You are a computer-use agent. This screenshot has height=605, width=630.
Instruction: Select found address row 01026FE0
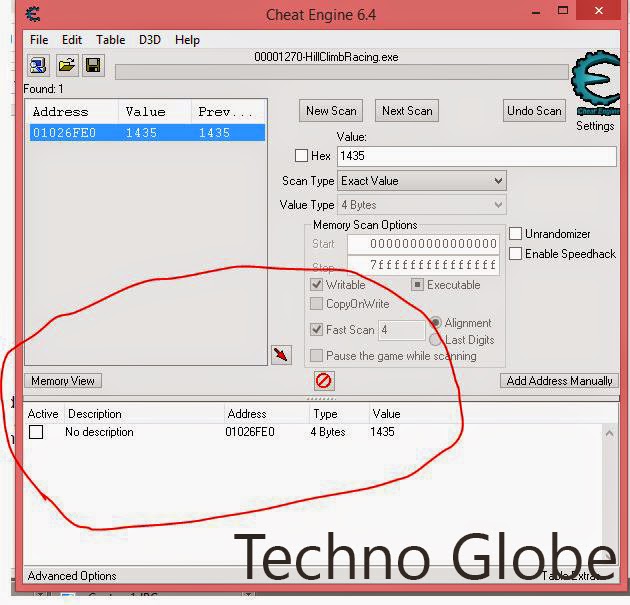coord(147,133)
